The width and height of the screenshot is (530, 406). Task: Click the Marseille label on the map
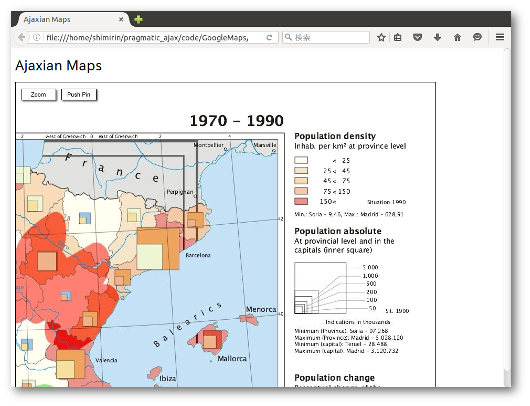(265, 145)
